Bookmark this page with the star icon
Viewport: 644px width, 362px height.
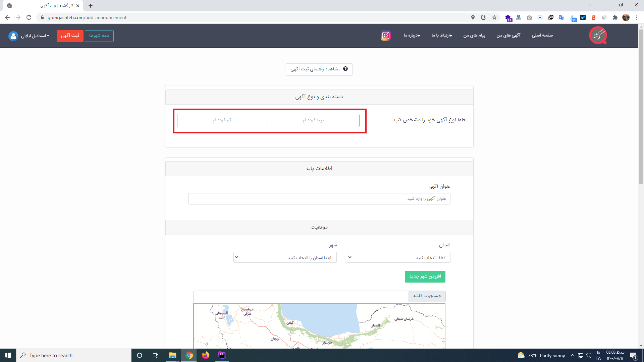click(494, 17)
